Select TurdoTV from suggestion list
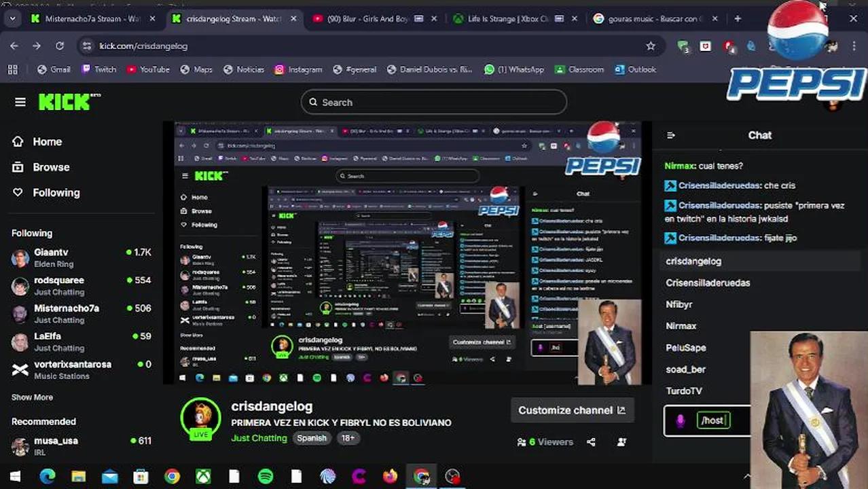 coord(706,391)
